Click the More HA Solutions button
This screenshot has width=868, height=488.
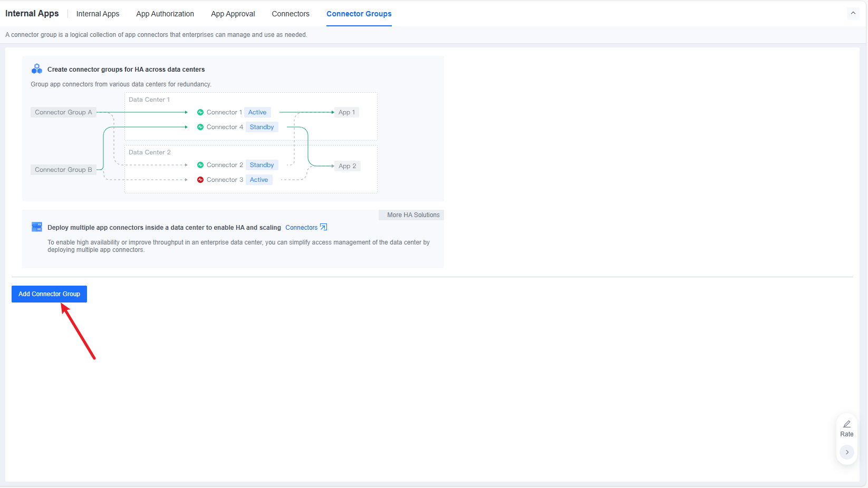click(411, 215)
